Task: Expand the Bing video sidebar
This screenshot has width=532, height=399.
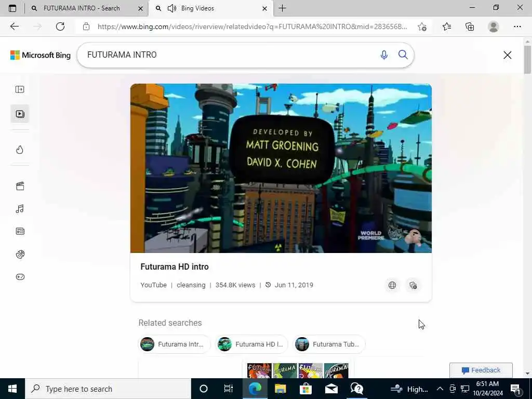Action: coord(20,89)
